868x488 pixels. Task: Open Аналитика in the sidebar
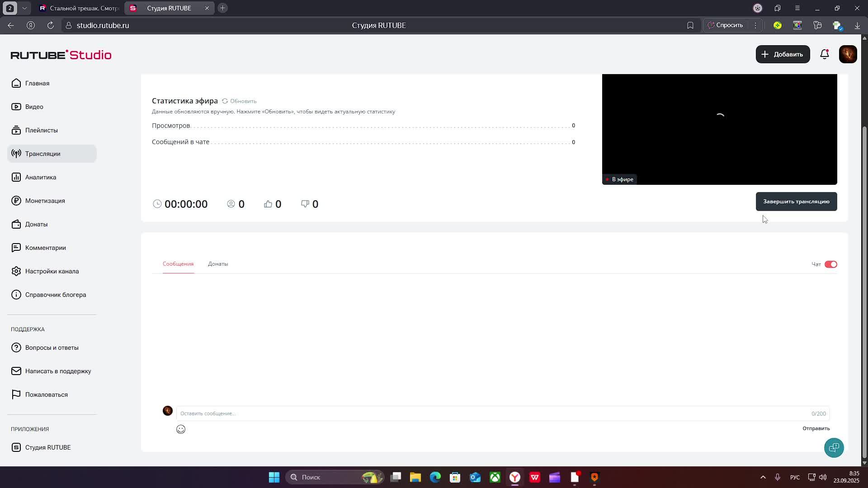point(41,177)
